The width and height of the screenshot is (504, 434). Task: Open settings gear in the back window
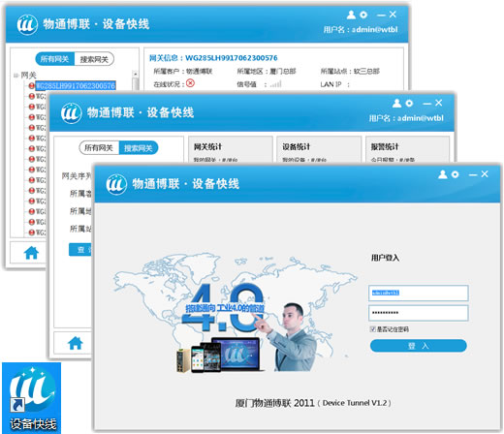point(363,15)
